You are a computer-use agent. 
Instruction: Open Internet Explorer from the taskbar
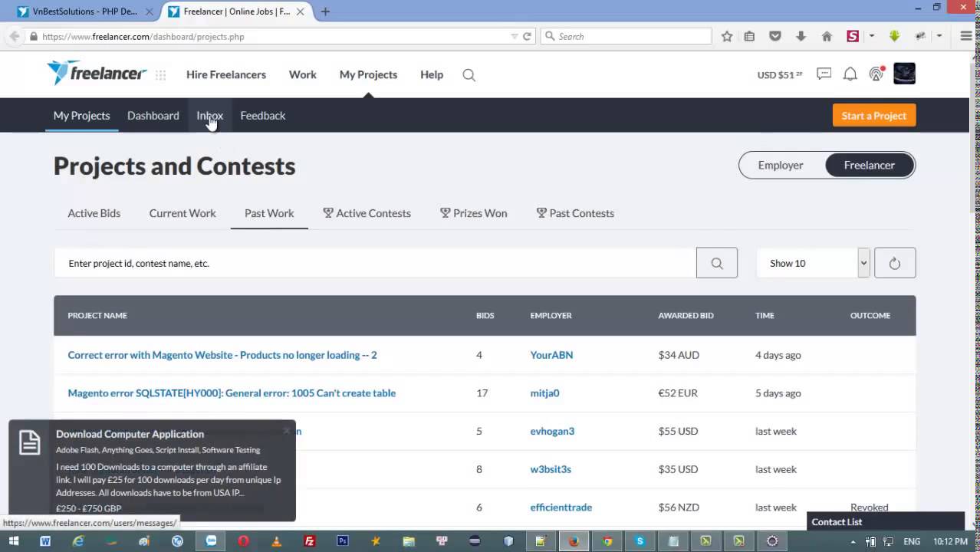pyautogui.click(x=78, y=540)
